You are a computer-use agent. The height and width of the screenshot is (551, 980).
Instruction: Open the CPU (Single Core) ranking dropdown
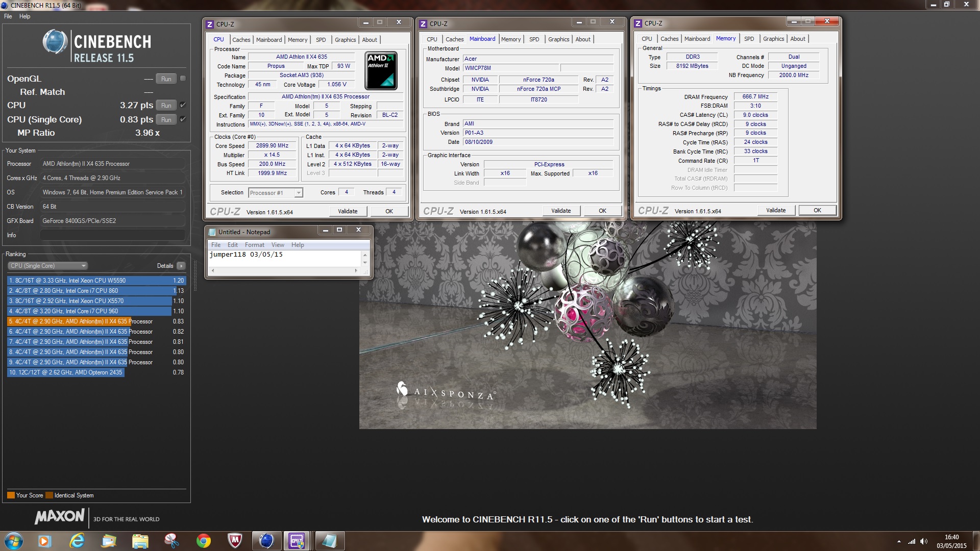[48, 266]
